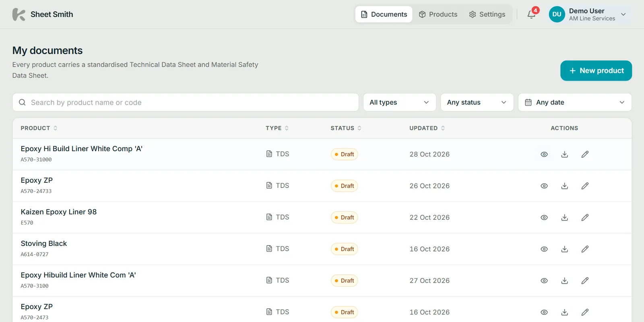Preview the Epoxy Hibuild Liner White Com 'A' document
The image size is (644, 322).
coord(544,281)
